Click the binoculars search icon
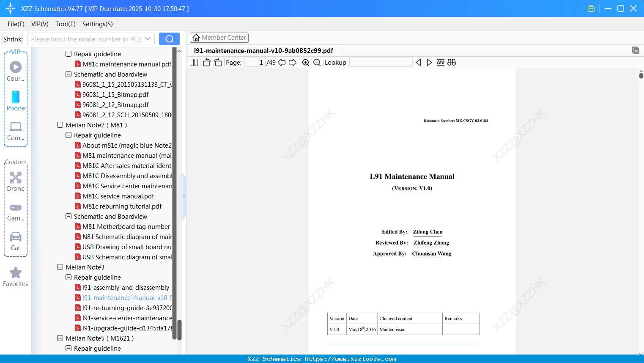Image resolution: width=644 pixels, height=363 pixels. tap(451, 62)
